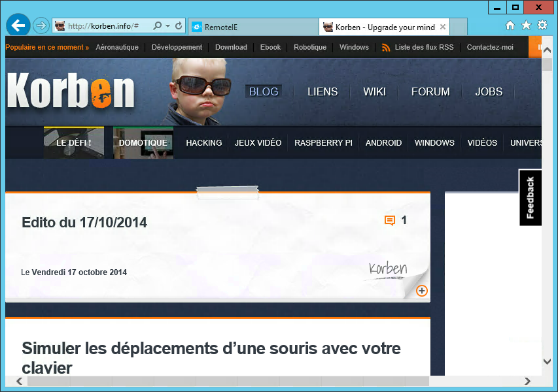
Task: Click the horizontal scrollbar left arrow
Action: coord(20,382)
